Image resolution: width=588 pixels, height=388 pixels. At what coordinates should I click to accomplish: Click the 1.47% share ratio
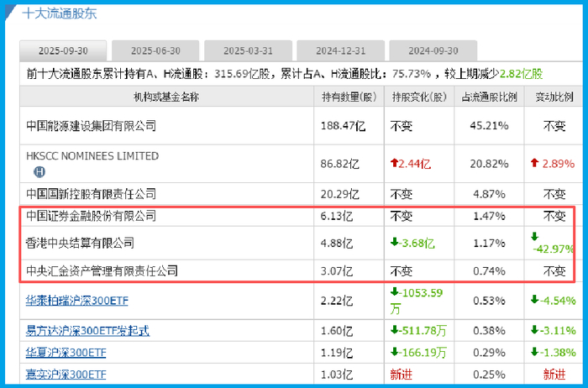[489, 216]
